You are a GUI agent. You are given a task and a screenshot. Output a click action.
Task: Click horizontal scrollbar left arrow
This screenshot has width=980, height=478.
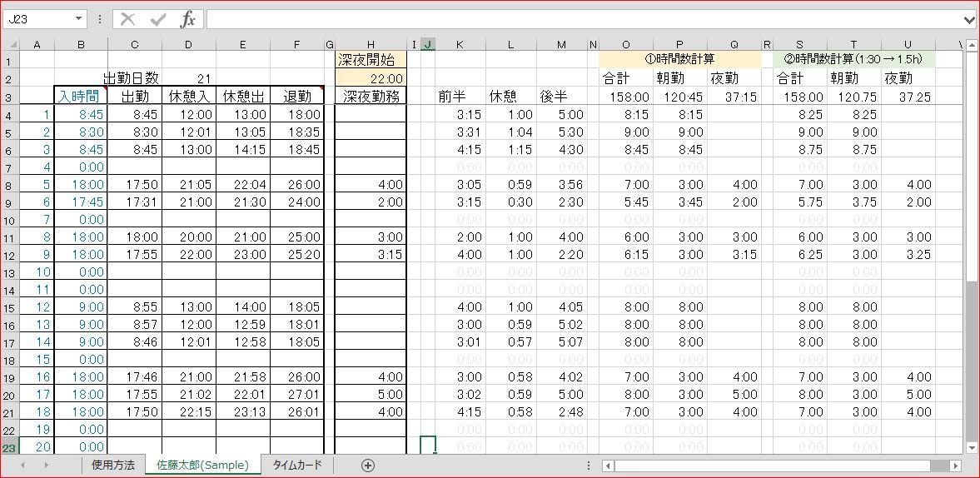pyautogui.click(x=608, y=466)
